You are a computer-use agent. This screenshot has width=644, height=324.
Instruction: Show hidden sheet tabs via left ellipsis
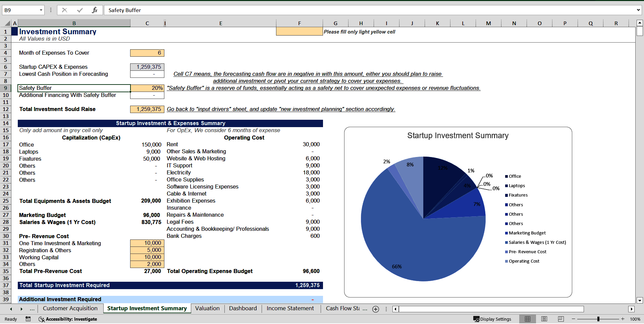pyautogui.click(x=32, y=309)
